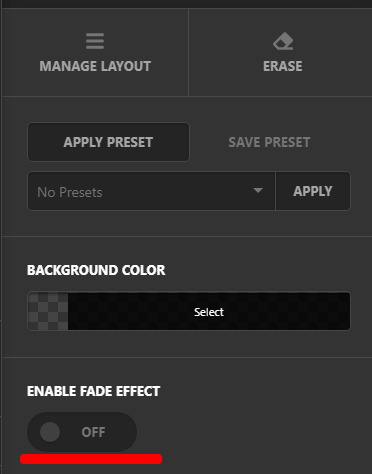
Task: Click the three-line layout icon
Action: point(95,41)
